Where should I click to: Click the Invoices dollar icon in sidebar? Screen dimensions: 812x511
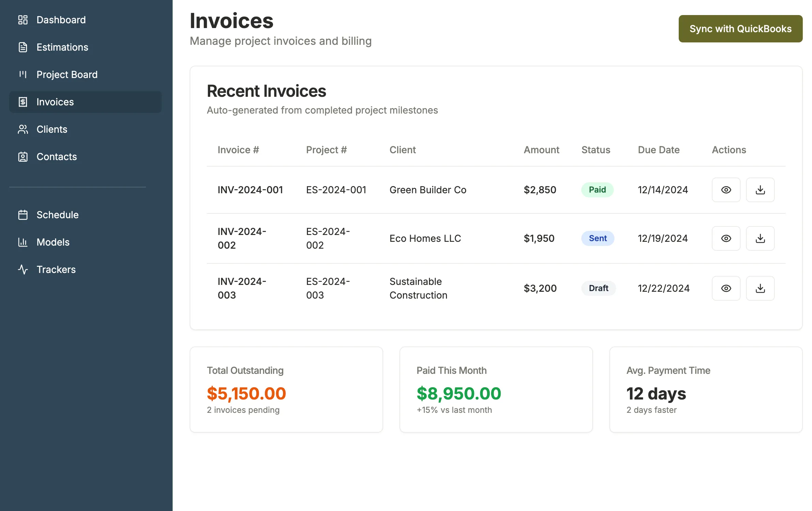(x=23, y=102)
